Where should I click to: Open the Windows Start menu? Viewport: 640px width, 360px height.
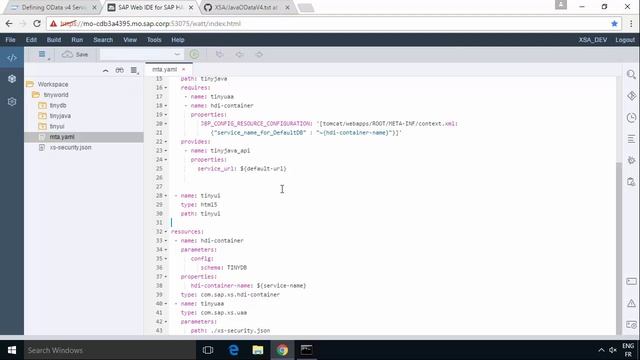12,350
